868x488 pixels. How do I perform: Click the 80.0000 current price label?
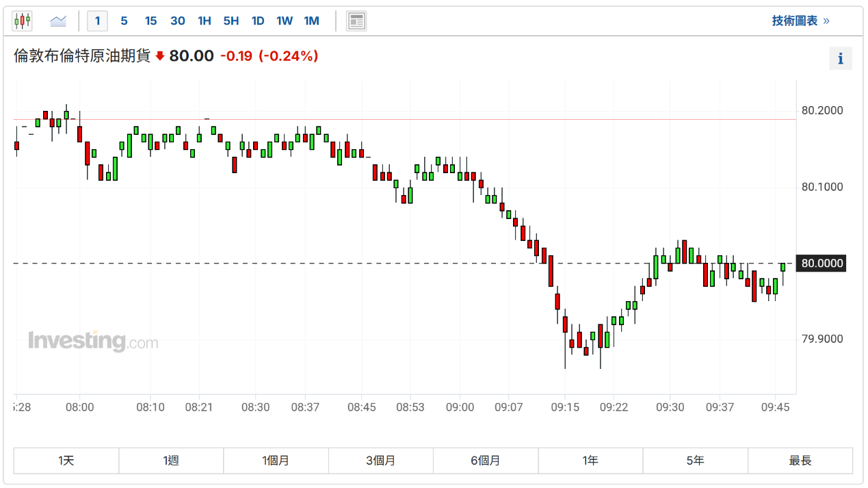[822, 264]
